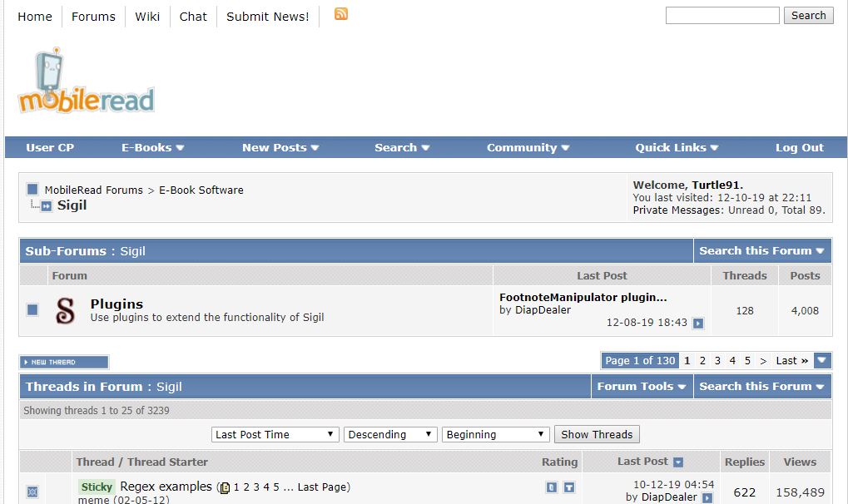Open the Sigil S logo for Plugins
The height and width of the screenshot is (504, 848).
65,311
